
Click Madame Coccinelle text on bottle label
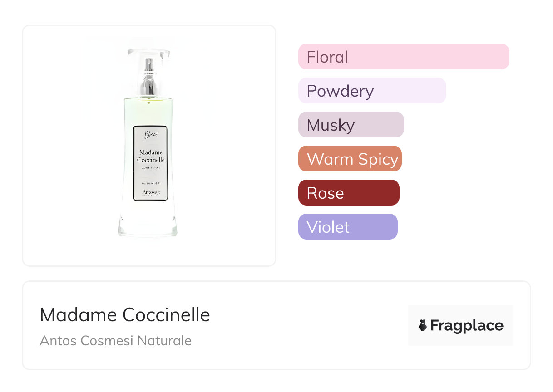[151, 156]
